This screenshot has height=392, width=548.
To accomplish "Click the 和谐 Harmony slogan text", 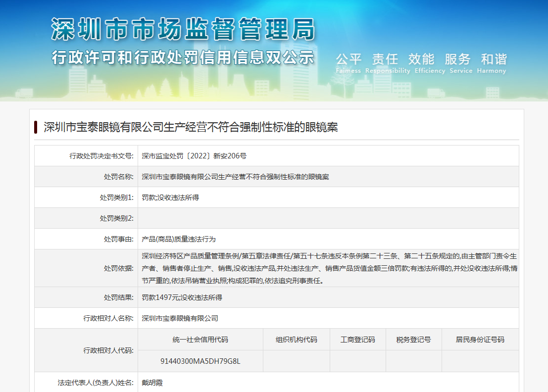I will point(494,63).
